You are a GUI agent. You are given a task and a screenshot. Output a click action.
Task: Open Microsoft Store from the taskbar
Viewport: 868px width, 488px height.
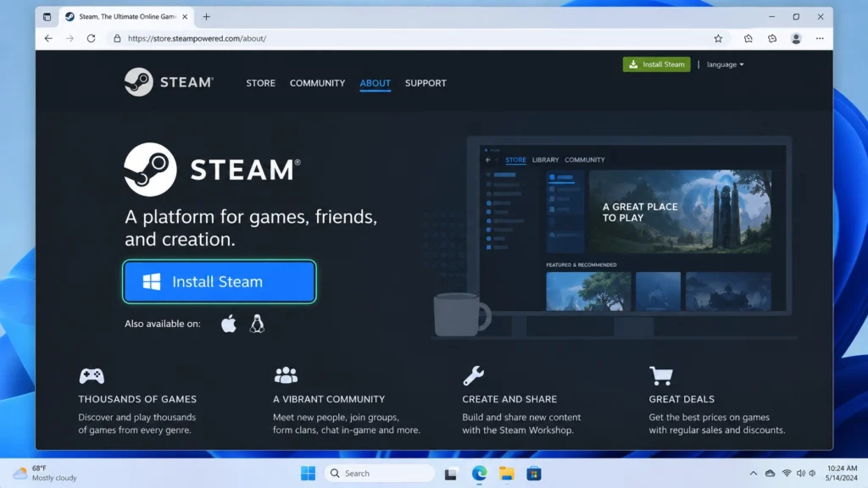534,474
